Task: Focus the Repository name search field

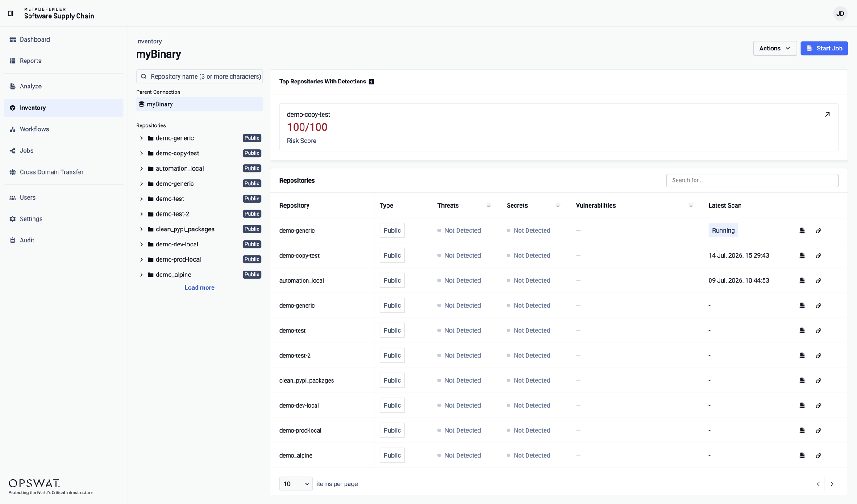Action: pos(200,77)
